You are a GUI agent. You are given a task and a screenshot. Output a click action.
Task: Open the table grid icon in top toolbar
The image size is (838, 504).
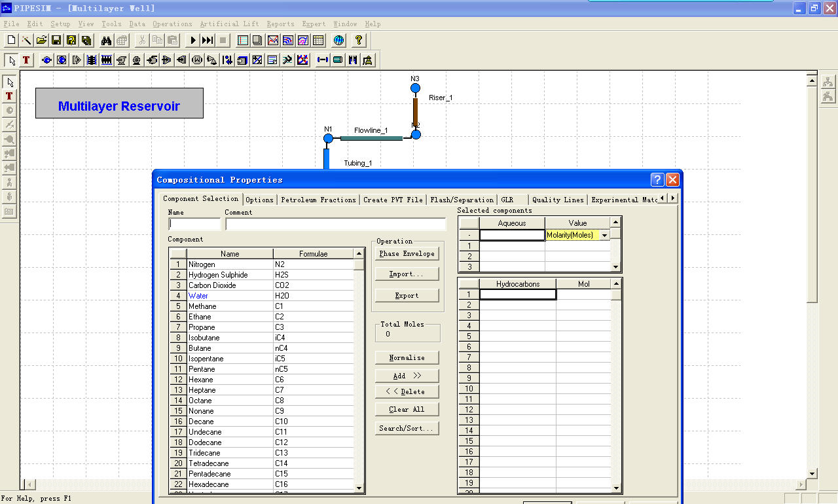318,41
